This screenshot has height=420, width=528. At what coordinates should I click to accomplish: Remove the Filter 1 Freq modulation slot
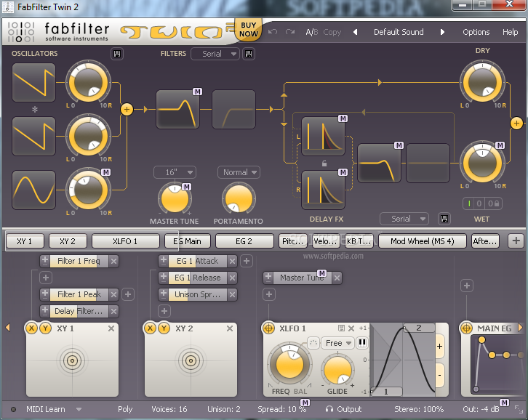113,261
